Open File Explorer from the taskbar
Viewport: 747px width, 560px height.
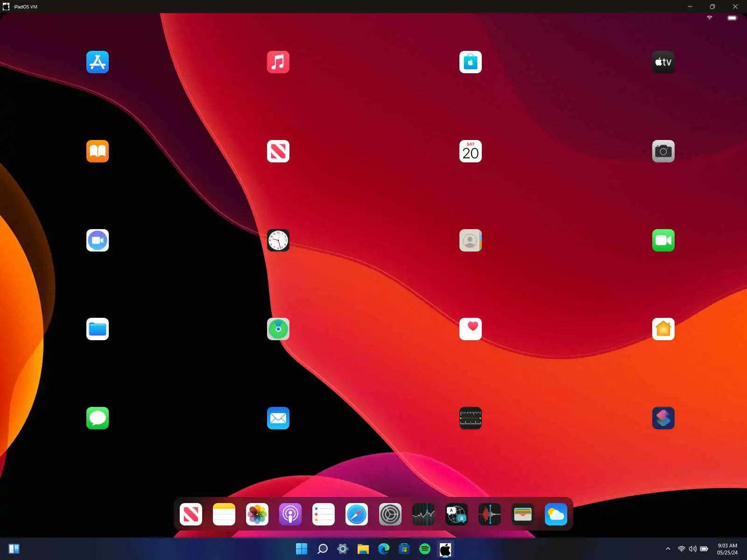pyautogui.click(x=363, y=549)
